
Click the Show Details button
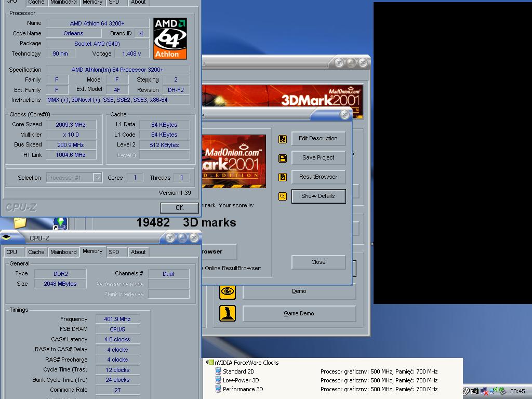pyautogui.click(x=318, y=196)
